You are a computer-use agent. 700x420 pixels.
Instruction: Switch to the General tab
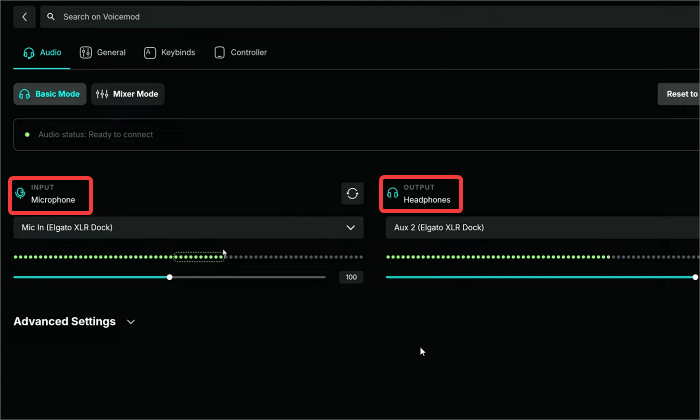[x=103, y=52]
